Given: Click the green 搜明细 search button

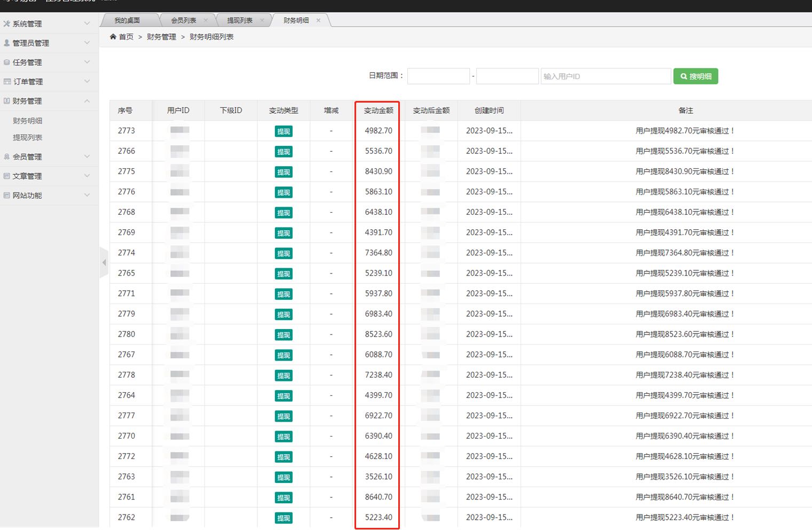Looking at the screenshot, I should tap(696, 76).
